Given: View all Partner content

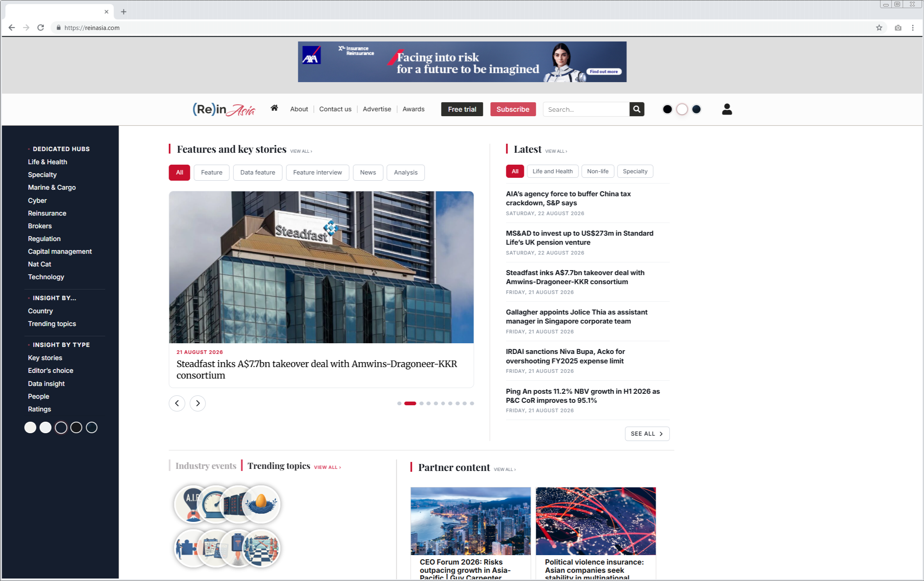Looking at the screenshot, I should 505,469.
